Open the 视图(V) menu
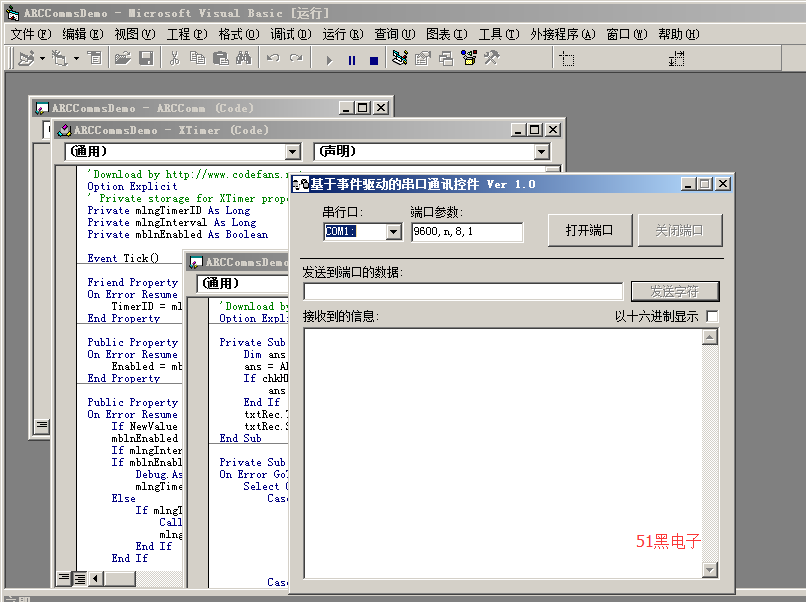806x602 pixels. [134, 34]
